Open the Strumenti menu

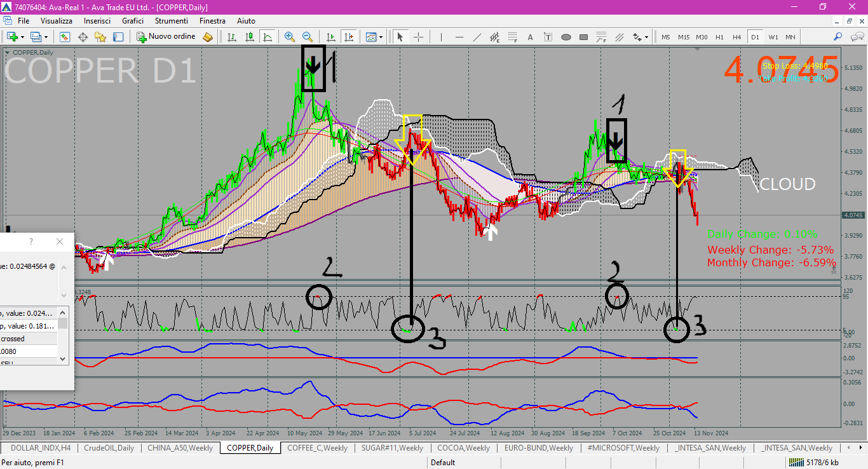(x=171, y=21)
